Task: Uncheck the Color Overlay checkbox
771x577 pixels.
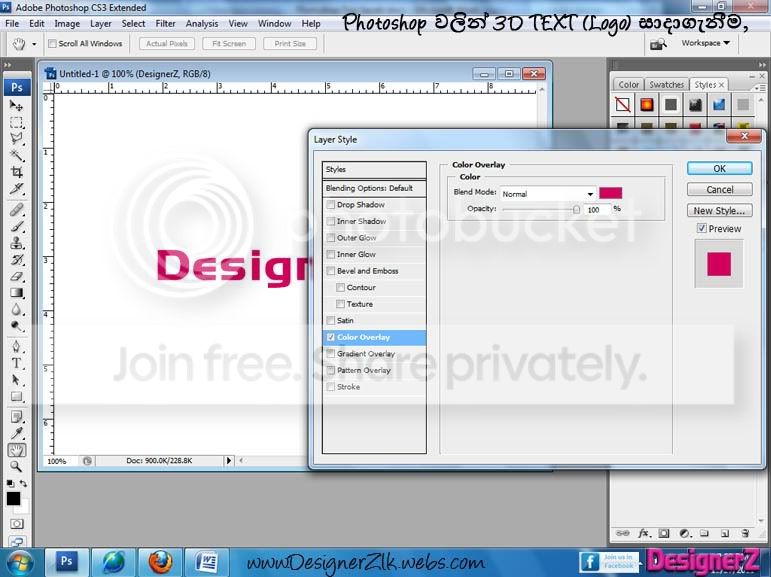Action: point(331,337)
